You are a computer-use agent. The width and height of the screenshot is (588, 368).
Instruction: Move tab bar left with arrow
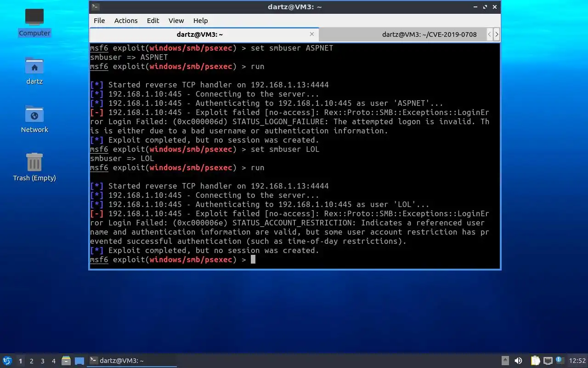click(490, 34)
